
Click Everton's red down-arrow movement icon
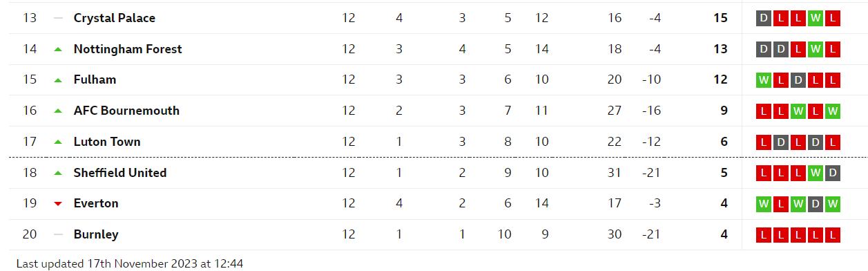point(58,203)
